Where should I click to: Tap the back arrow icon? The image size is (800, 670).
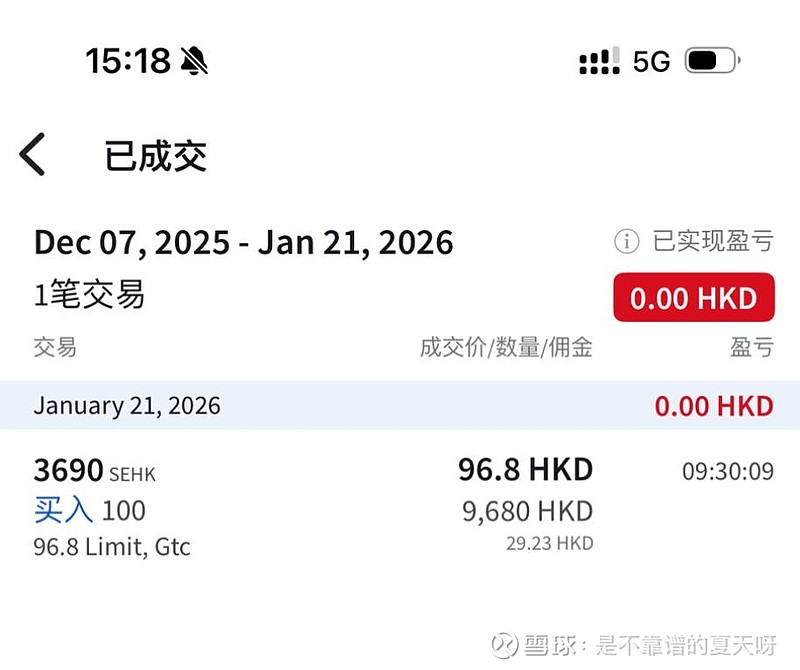33,155
